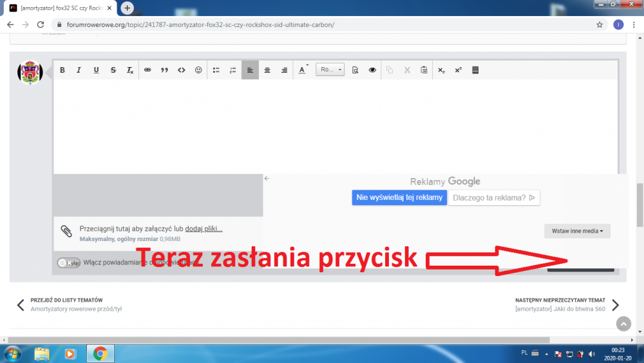This screenshot has width=644, height=363.
Task: Apply italic formatting in the editor
Action: 79,70
